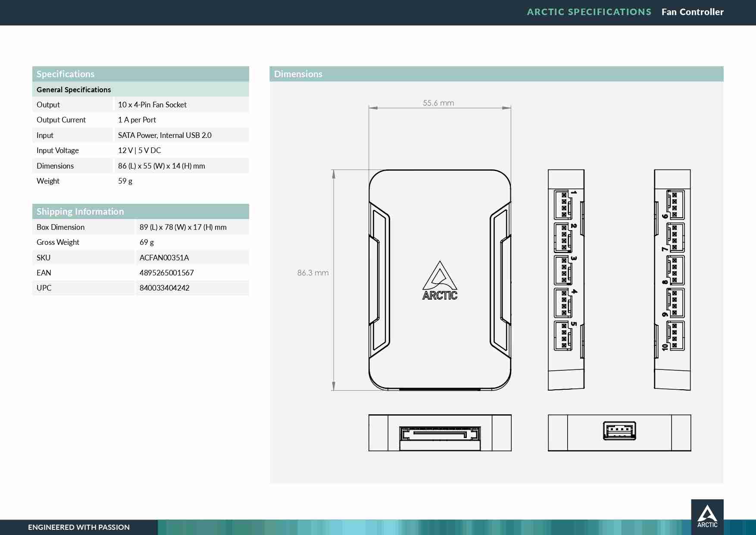756x535 pixels.
Task: Click the value '86 (L) x 55 (W) x 14 (H) mm'
Action: [162, 166]
